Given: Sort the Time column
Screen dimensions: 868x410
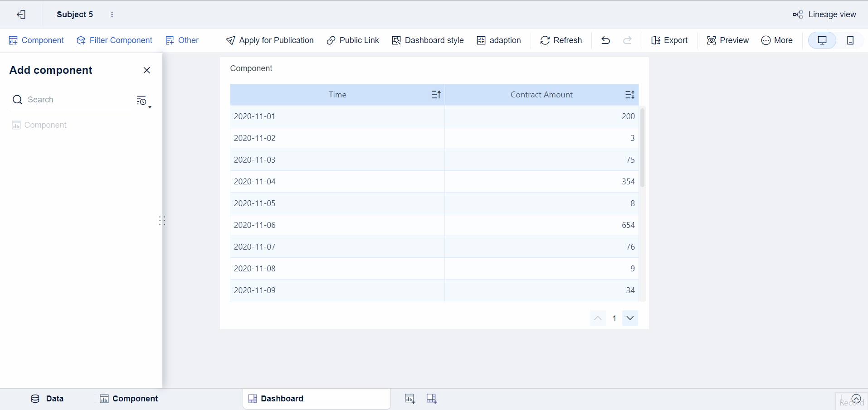Looking at the screenshot, I should (x=436, y=94).
